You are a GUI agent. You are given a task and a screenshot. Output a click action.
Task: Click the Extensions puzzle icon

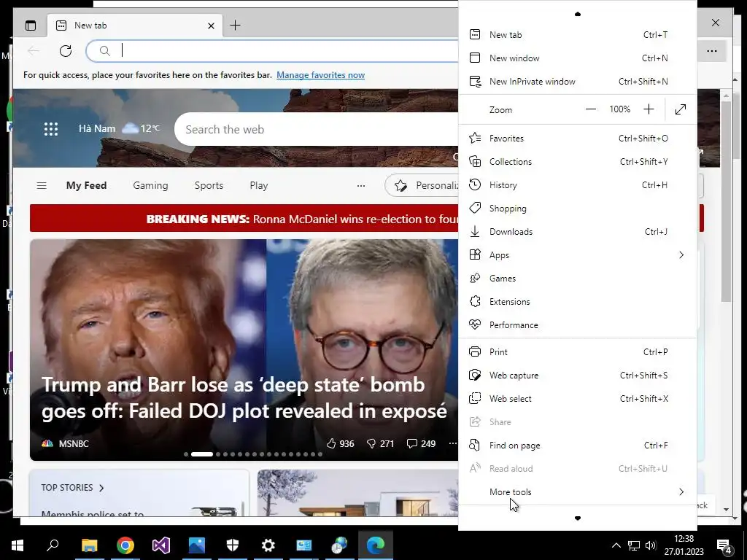(x=474, y=301)
